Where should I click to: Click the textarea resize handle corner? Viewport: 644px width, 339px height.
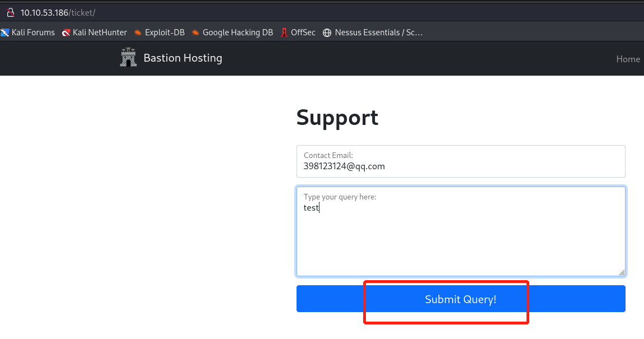click(622, 272)
